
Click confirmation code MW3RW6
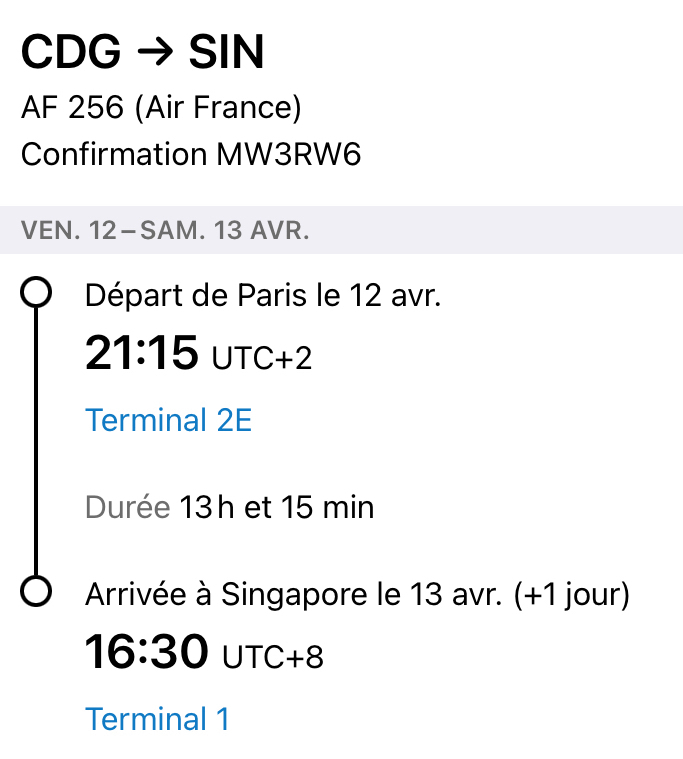[x=289, y=155]
